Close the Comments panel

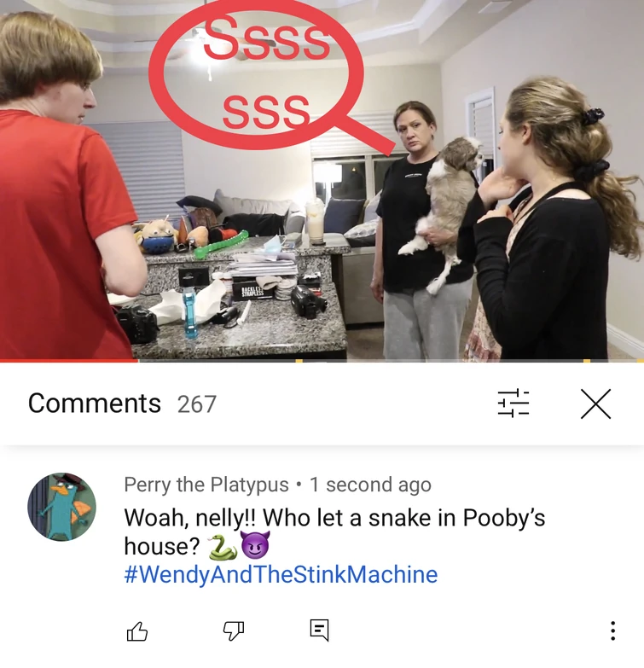coord(595,404)
